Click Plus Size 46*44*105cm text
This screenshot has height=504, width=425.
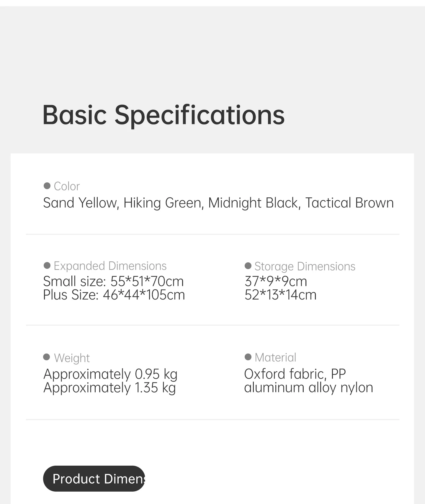[x=114, y=295]
